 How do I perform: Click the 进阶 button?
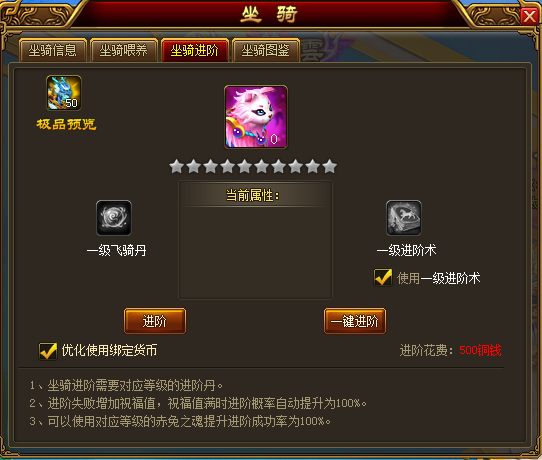pyautogui.click(x=155, y=321)
